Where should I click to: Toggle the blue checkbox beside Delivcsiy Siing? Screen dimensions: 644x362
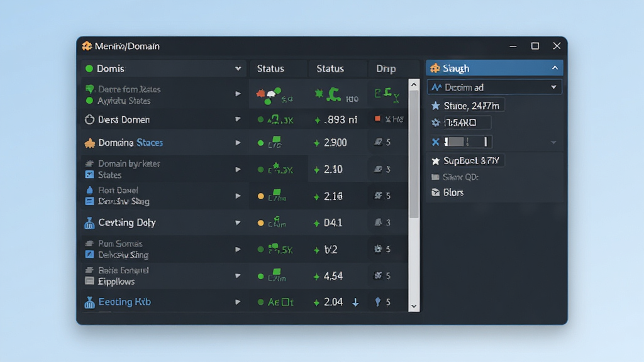coord(89,255)
